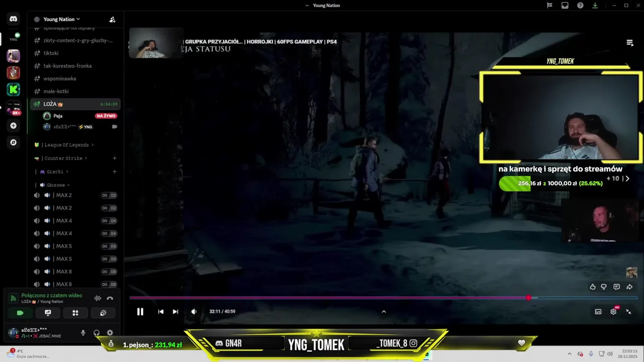Like the video with thumbs up

[593, 287]
